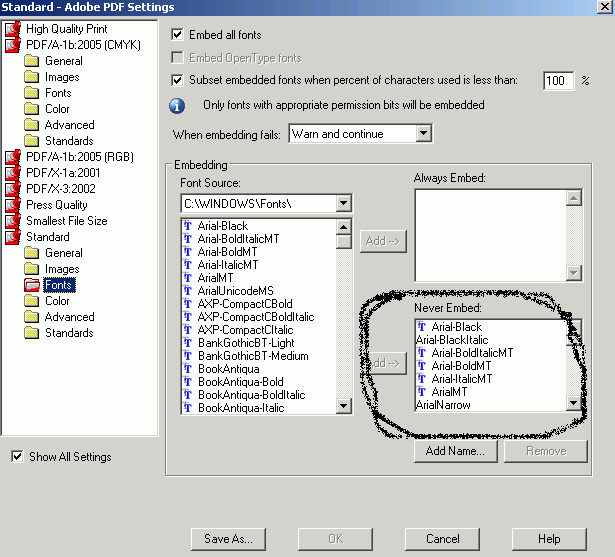Toggle the Embed all fonts checkbox

(x=177, y=35)
